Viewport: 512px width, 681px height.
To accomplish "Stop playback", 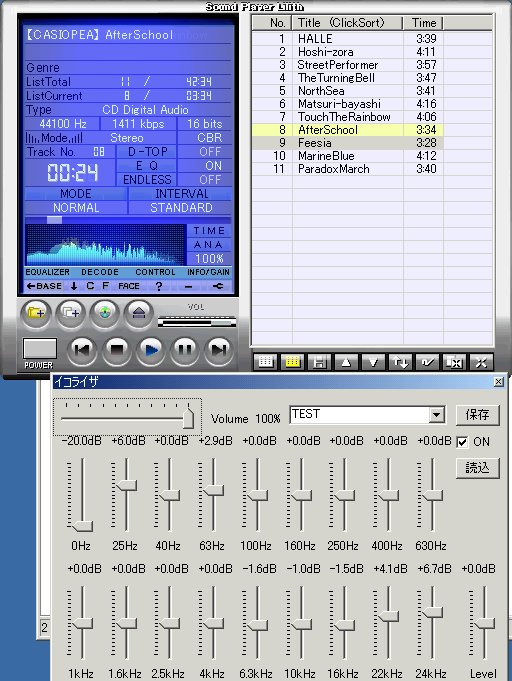I will 116,350.
